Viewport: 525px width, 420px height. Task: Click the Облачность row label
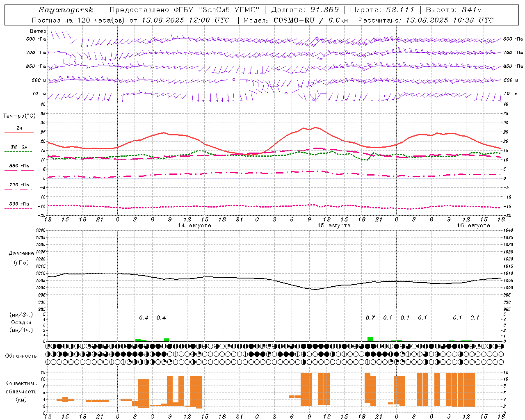(x=21, y=356)
